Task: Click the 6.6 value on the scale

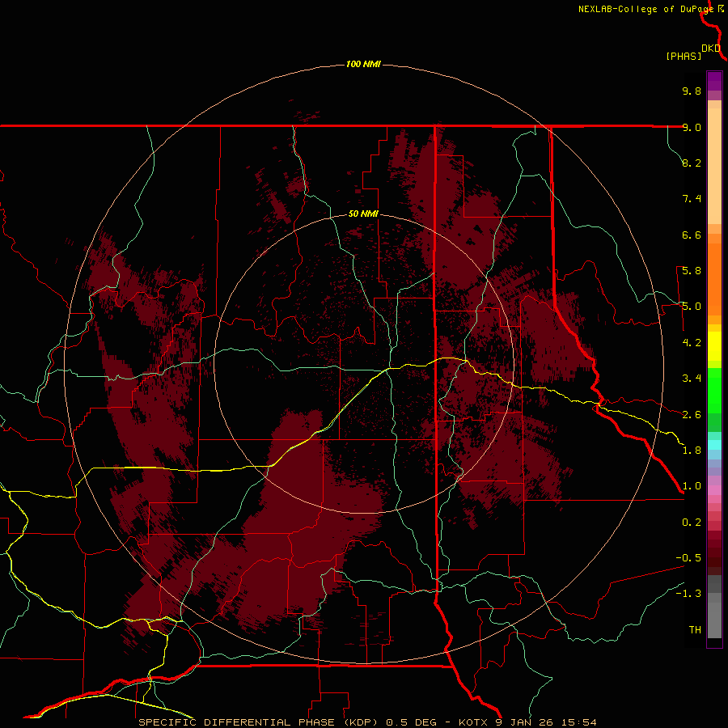Action: click(x=692, y=235)
